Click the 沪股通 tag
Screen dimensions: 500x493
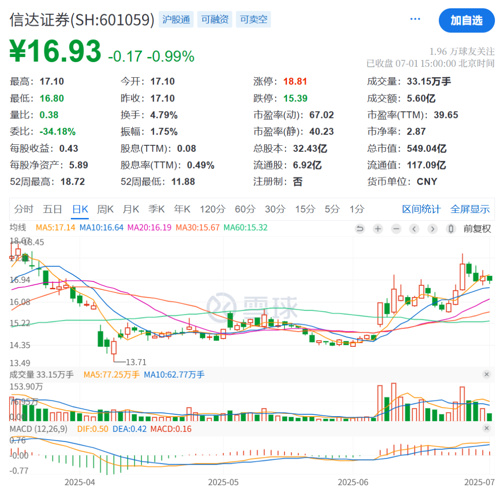[x=176, y=19]
